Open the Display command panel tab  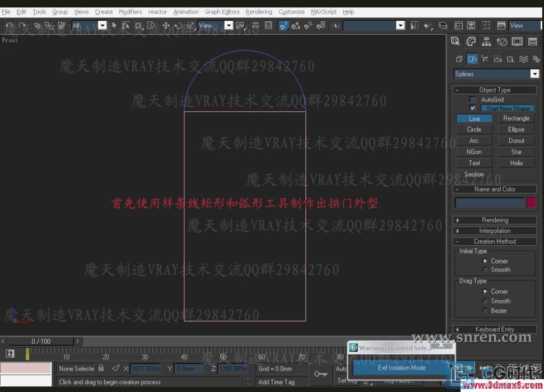[x=517, y=42]
